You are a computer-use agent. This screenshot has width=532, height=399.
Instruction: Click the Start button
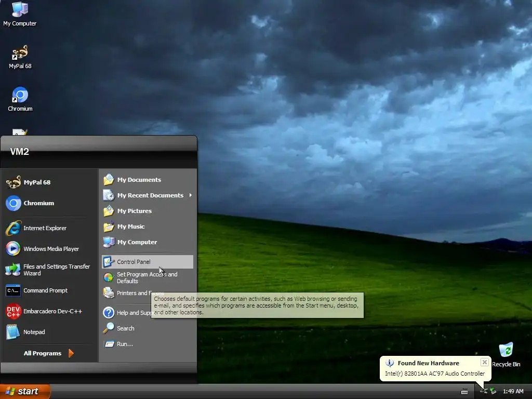(25, 391)
